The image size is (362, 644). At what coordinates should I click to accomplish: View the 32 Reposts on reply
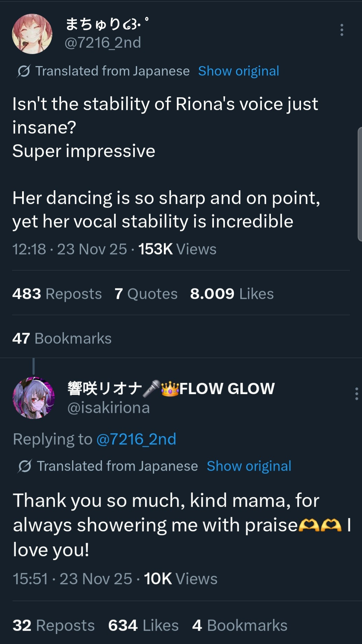pyautogui.click(x=54, y=626)
